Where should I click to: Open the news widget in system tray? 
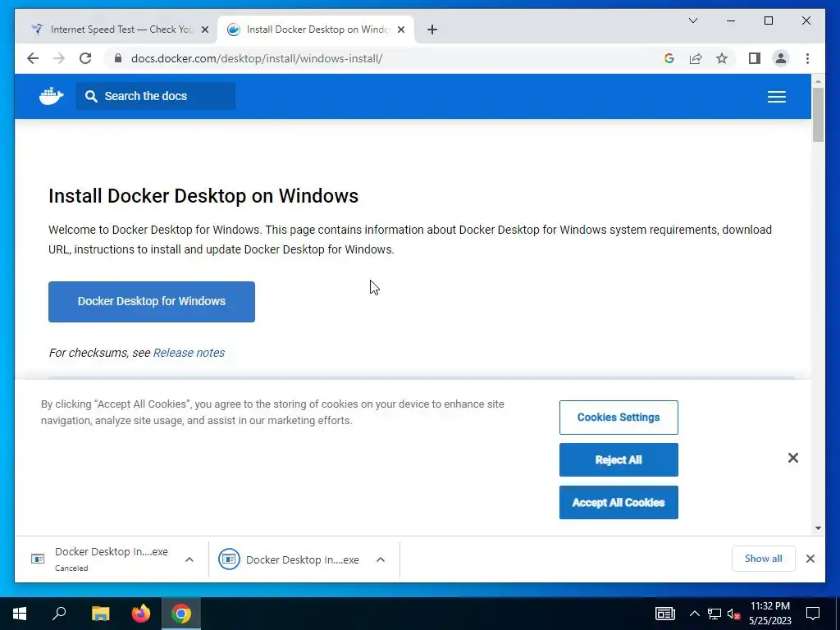pos(664,614)
